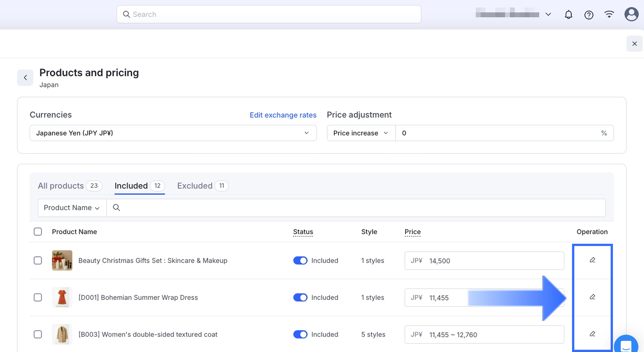Click the wifi network status icon

pos(609,14)
